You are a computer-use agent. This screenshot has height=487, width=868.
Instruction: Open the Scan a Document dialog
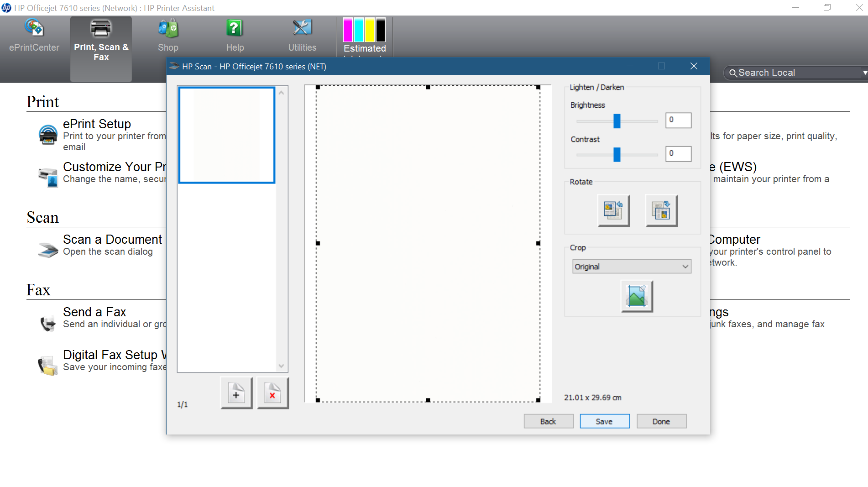tap(112, 239)
